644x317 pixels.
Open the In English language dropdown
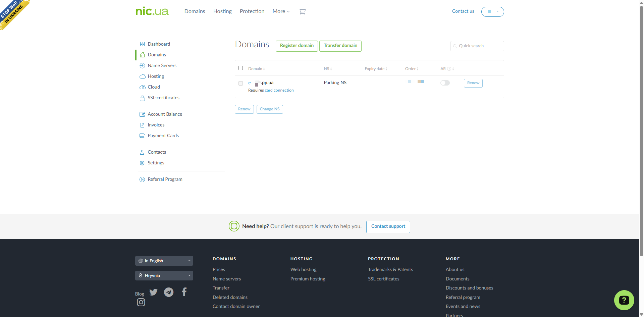pos(164,261)
